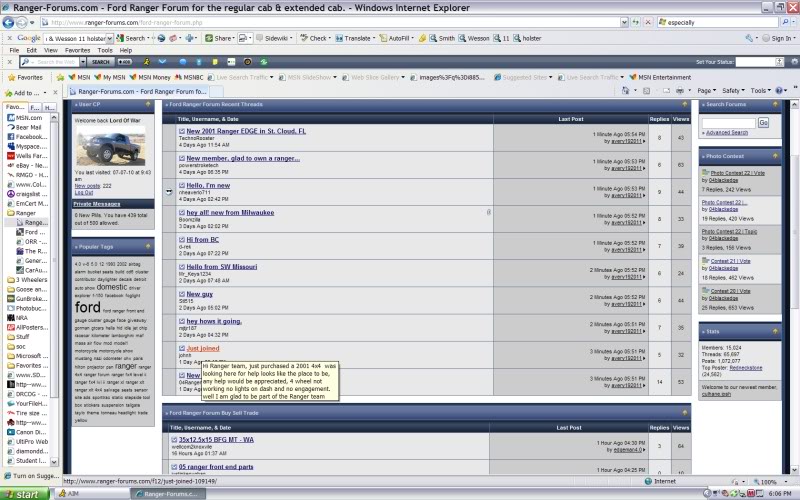Click thread icon beside 'Hi from BC'
Image resolution: width=800 pixels, height=500 pixels.
click(182, 239)
